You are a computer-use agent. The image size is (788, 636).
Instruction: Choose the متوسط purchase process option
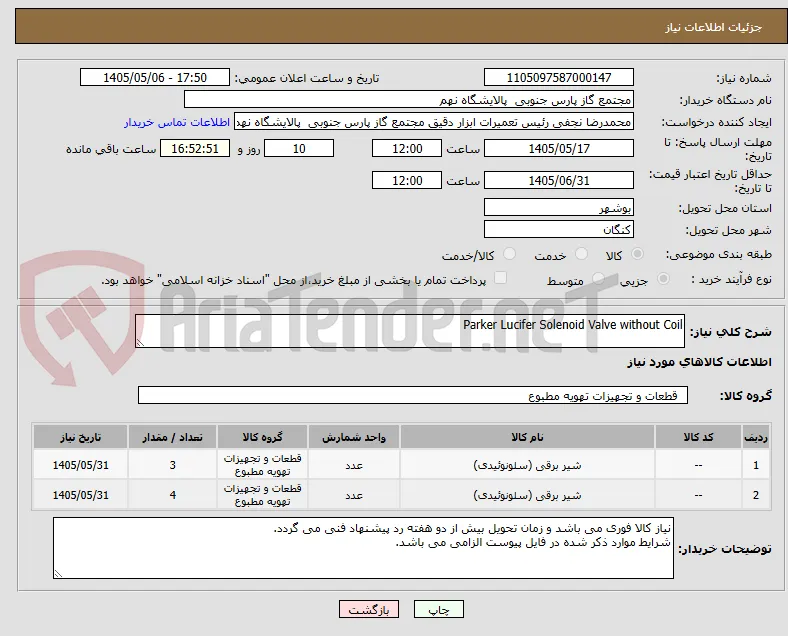point(598,278)
